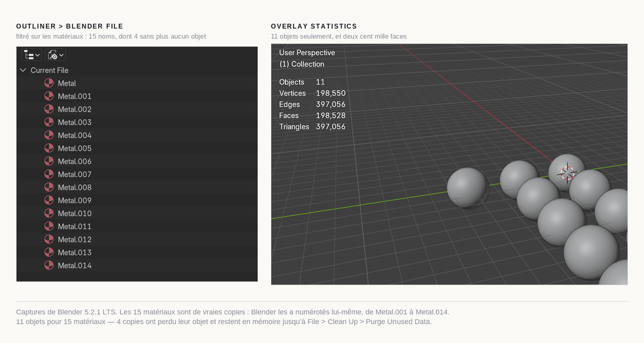Select the Metal.012 material name
Image resolution: width=644 pixels, height=343 pixels.
tap(75, 239)
